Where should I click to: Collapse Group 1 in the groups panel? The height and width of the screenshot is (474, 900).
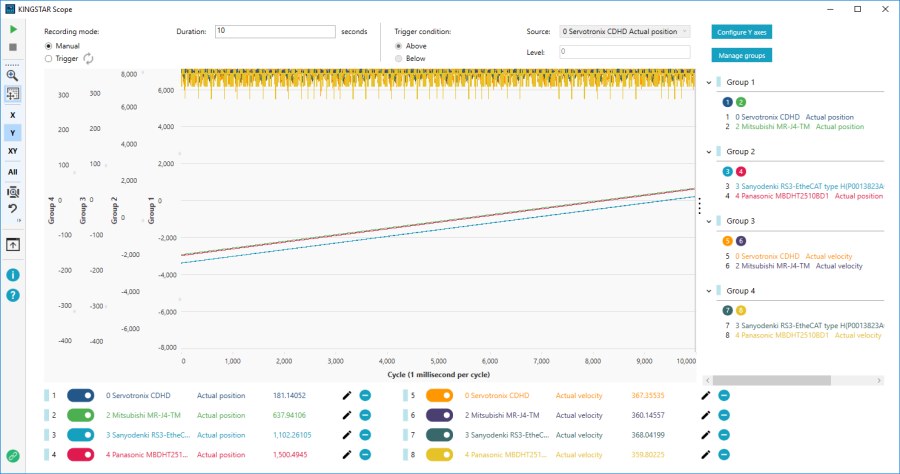click(x=711, y=82)
